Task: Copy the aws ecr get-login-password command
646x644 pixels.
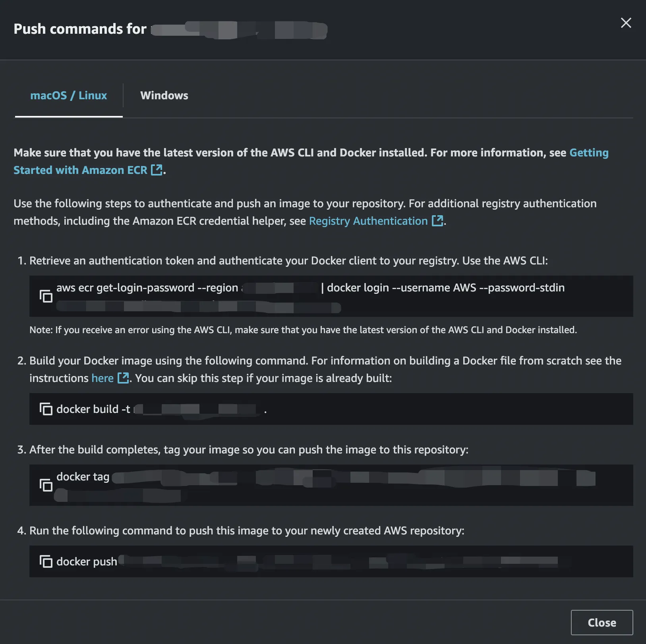Action: click(x=46, y=296)
